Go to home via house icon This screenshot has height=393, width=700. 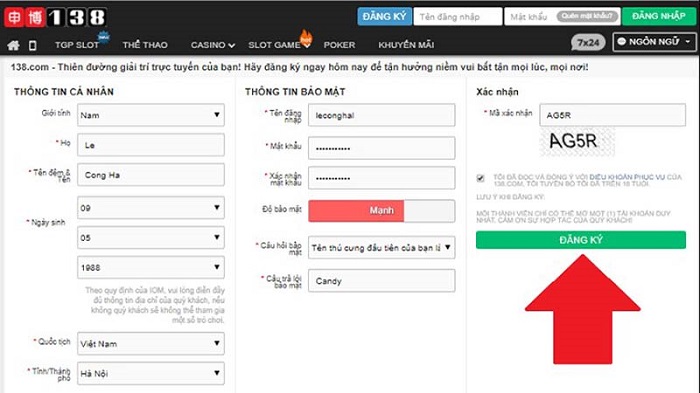[13, 45]
